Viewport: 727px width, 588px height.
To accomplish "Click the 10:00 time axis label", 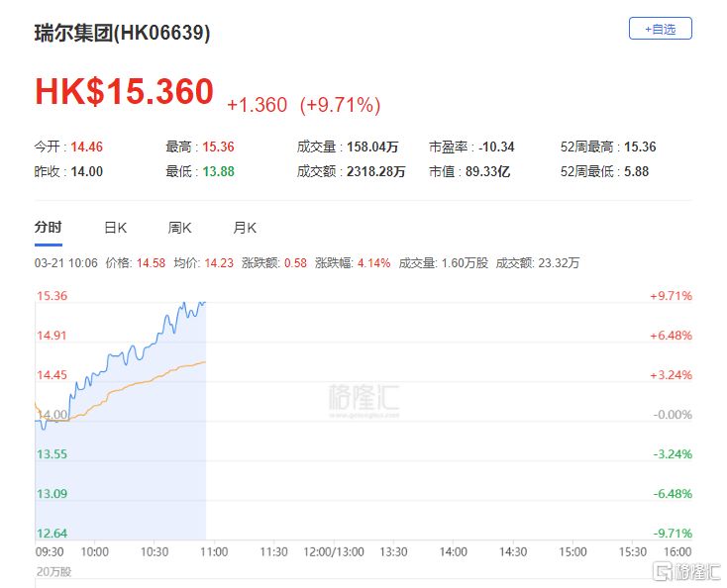I will [94, 551].
